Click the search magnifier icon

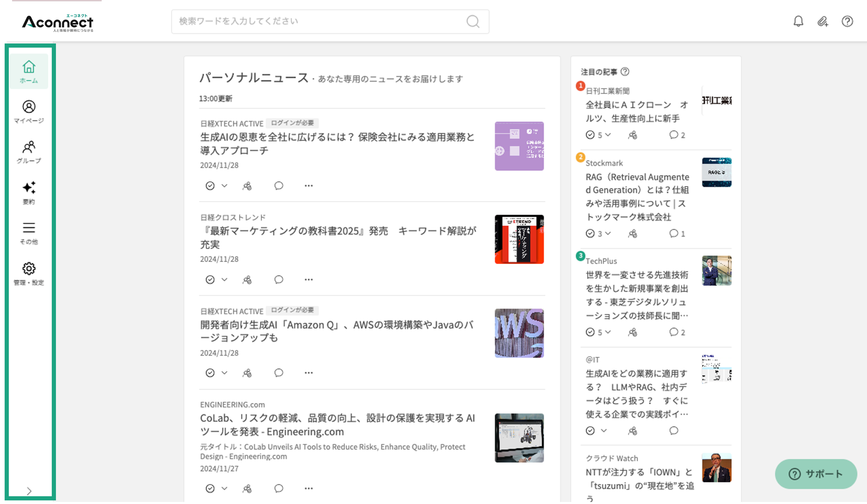473,21
